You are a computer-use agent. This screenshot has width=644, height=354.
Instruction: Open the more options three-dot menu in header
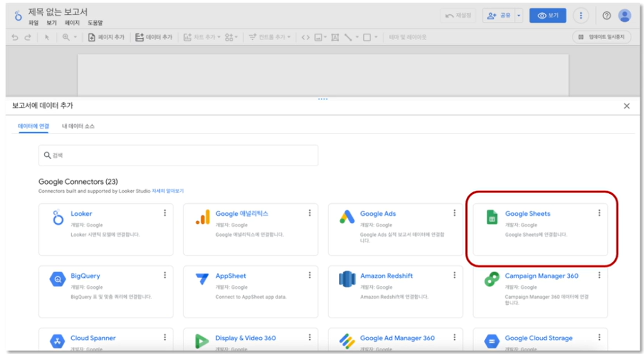click(x=581, y=16)
